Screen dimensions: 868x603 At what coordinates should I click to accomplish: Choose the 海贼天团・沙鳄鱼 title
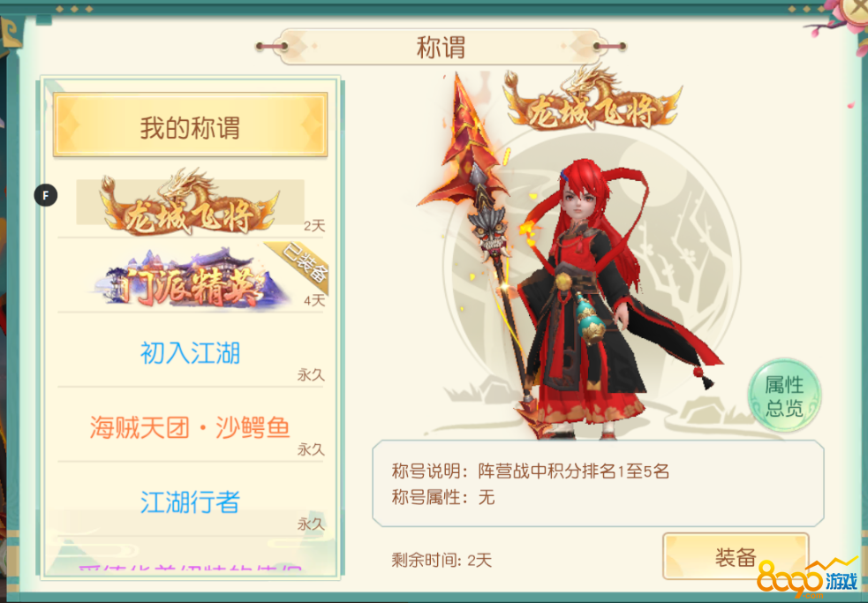point(190,427)
